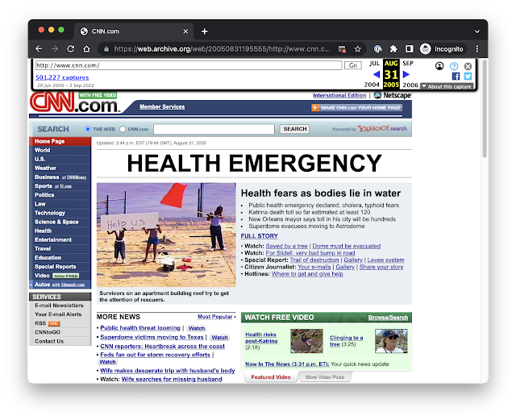
Task: Select the CNN.com browser tab
Action: (x=134, y=31)
